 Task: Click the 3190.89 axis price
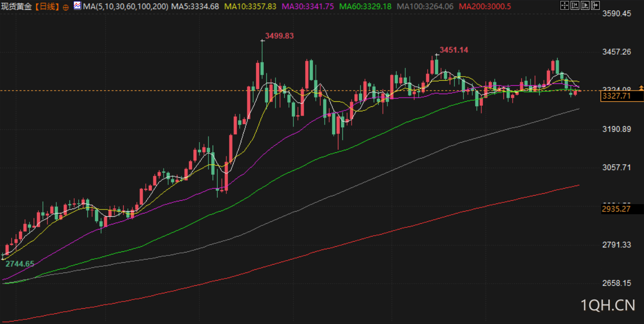point(616,129)
